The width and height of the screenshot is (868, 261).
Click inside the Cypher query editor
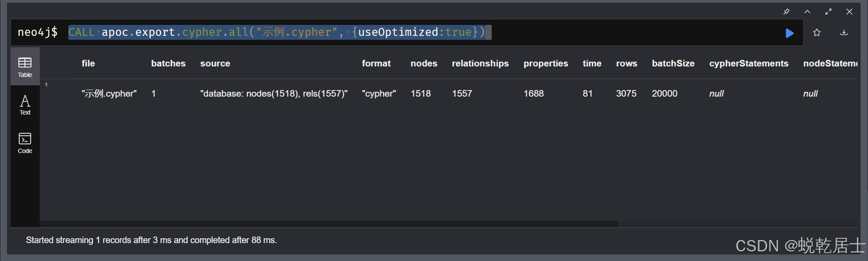point(406,32)
